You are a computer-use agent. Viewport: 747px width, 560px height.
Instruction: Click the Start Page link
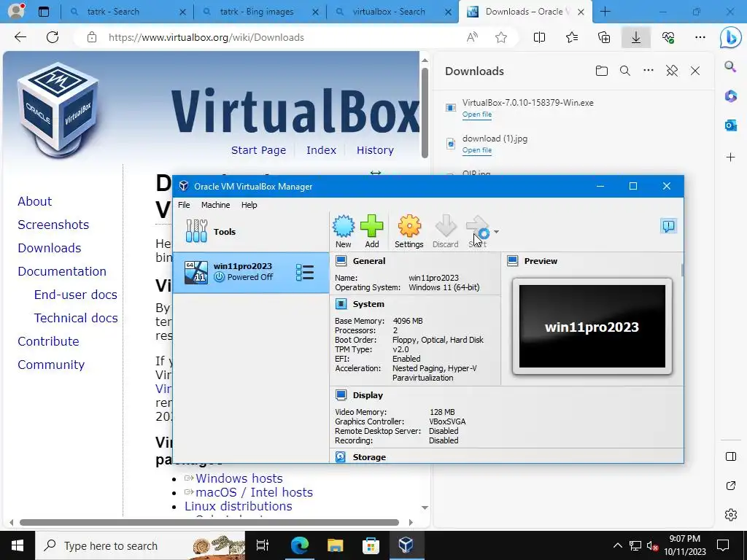pos(259,150)
